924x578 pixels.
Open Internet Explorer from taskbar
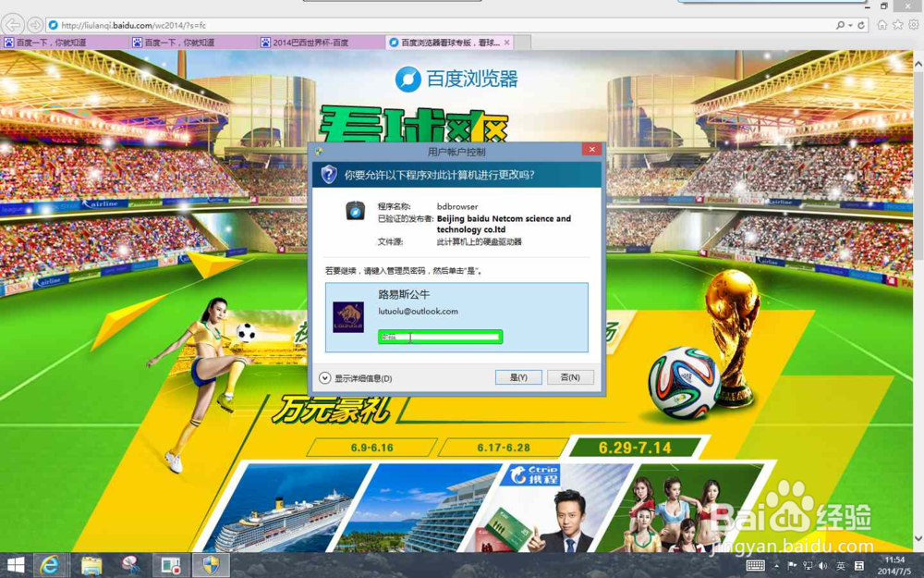pos(50,565)
